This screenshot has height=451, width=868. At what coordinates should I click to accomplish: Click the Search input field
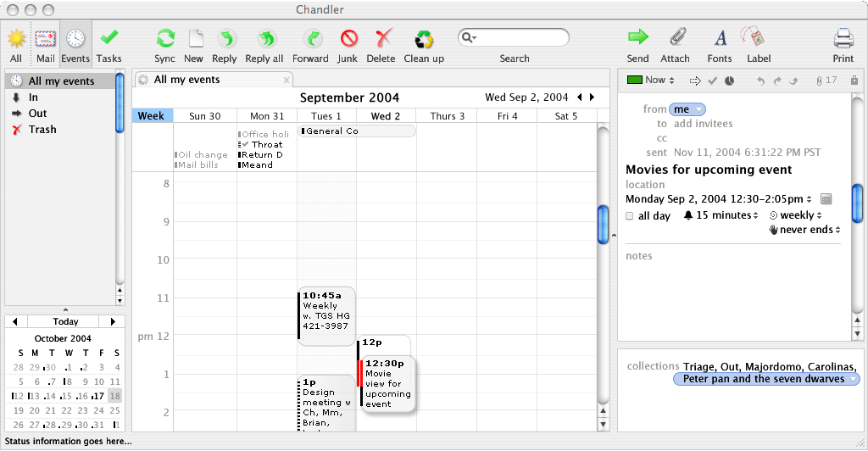tap(519, 37)
